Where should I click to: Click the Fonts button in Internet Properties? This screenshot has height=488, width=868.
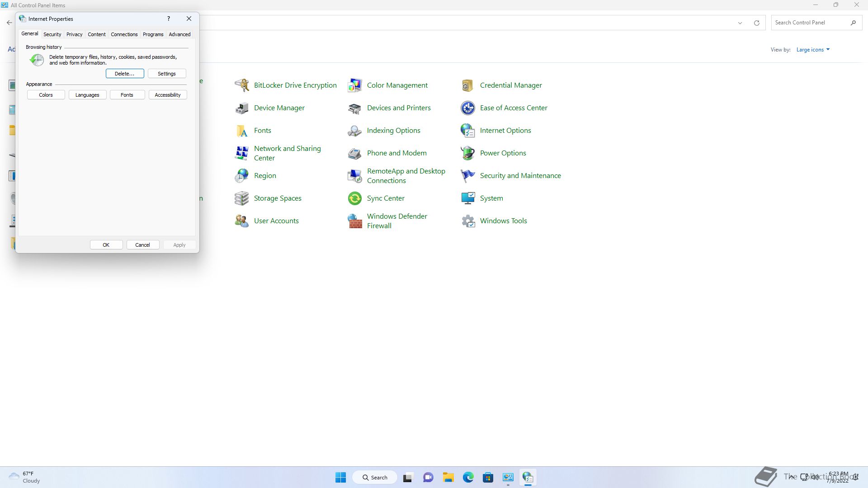127,95
